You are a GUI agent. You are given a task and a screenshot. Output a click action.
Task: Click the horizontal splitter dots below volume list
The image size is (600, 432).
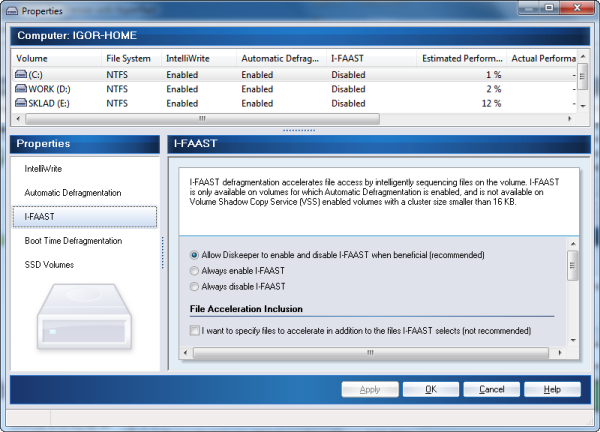pos(299,130)
